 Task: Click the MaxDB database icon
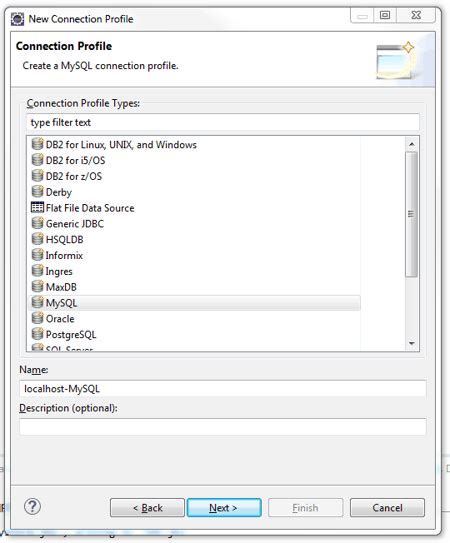37,286
